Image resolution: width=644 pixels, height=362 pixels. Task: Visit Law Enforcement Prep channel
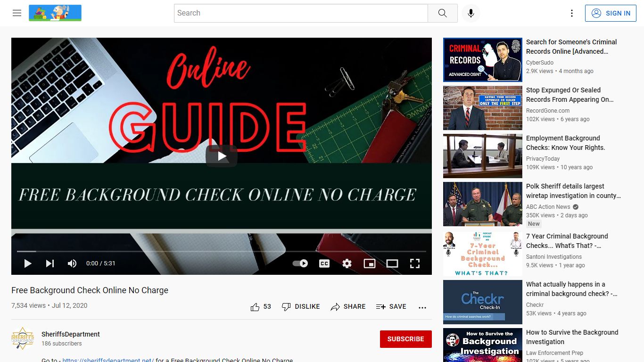(554, 353)
